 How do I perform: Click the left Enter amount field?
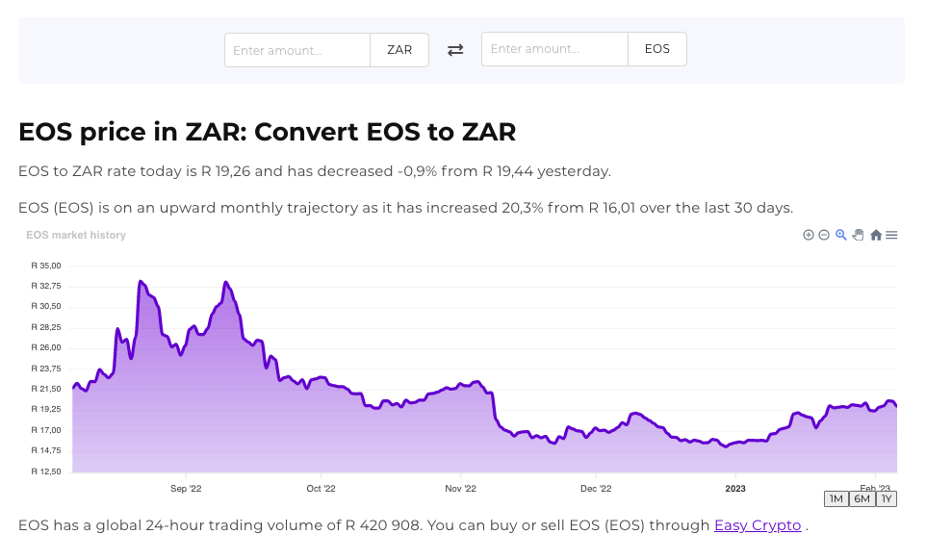click(x=296, y=49)
